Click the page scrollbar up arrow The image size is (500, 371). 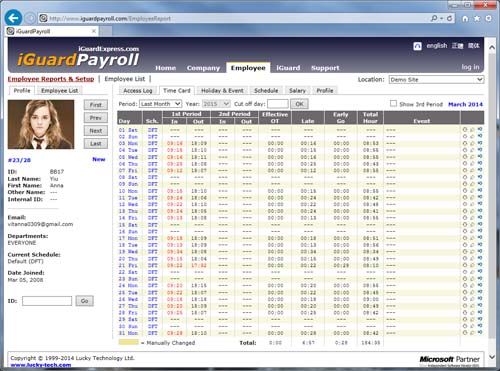pos(492,47)
